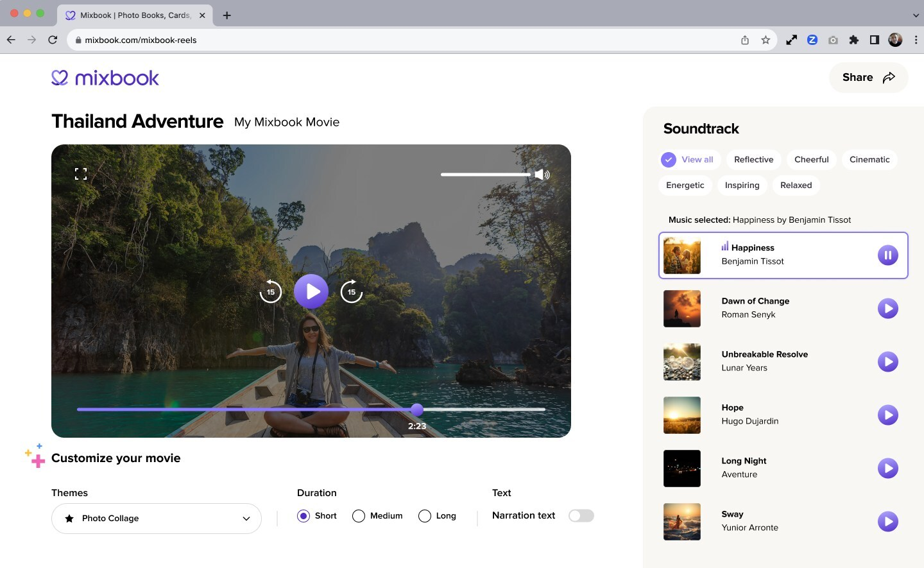Mute the video volume
The width and height of the screenshot is (924, 568).
(542, 174)
